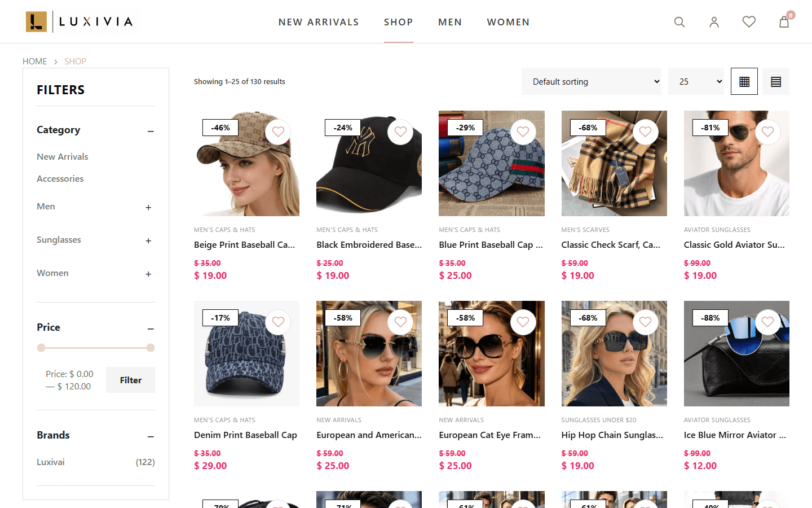Add European Cat Eye Frame to wishlist
Viewport: 812px width, 508px height.
523,322
